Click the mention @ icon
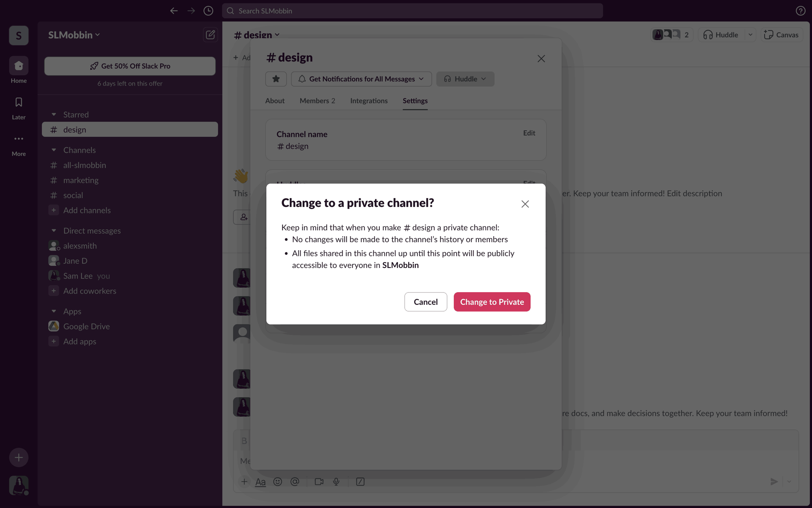Viewport: 812px width, 508px height. pos(295,482)
